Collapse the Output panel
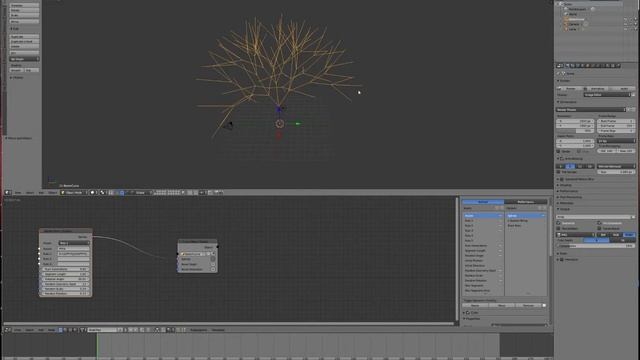This screenshot has height=360, width=640. coord(565,209)
